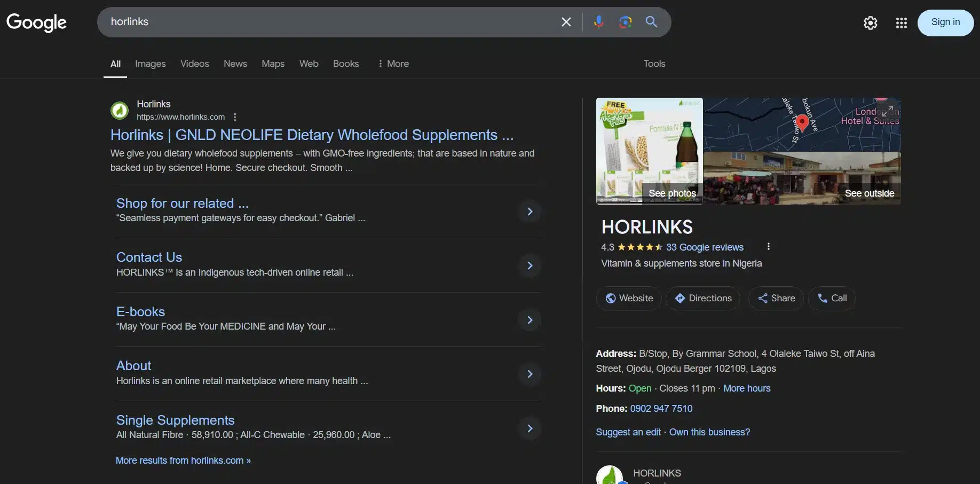Click the Own this business? link

tap(709, 432)
